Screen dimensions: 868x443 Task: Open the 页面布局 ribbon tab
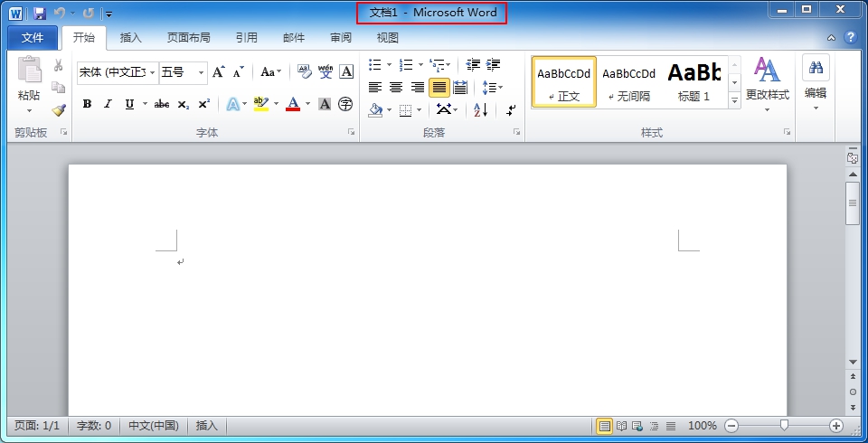click(188, 38)
